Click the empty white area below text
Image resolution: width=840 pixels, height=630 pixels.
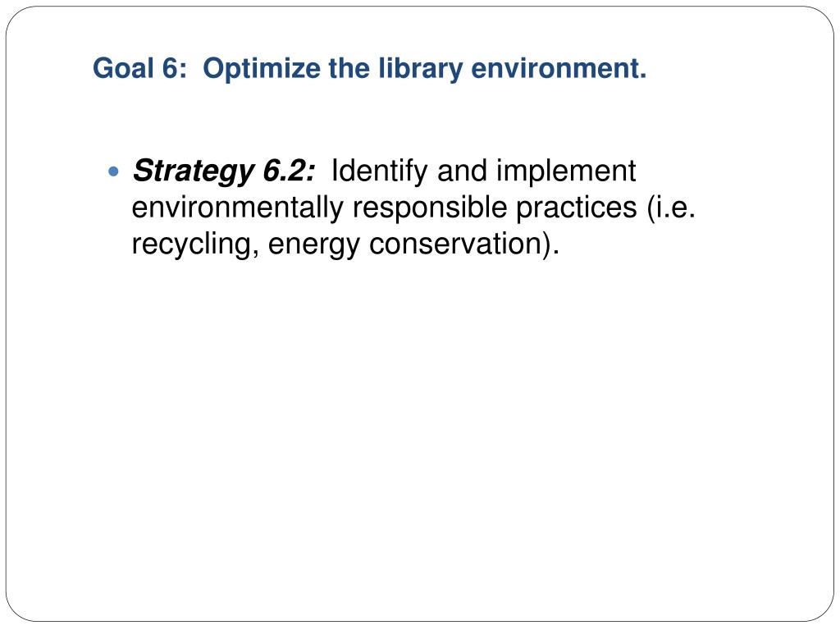[420, 428]
